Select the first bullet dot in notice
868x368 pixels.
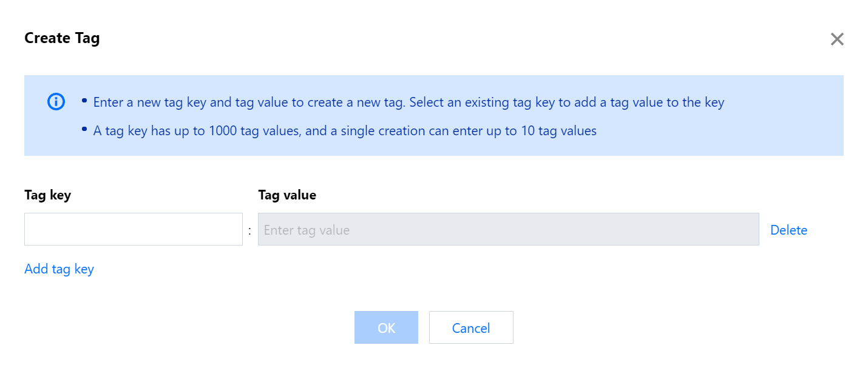[x=84, y=100]
